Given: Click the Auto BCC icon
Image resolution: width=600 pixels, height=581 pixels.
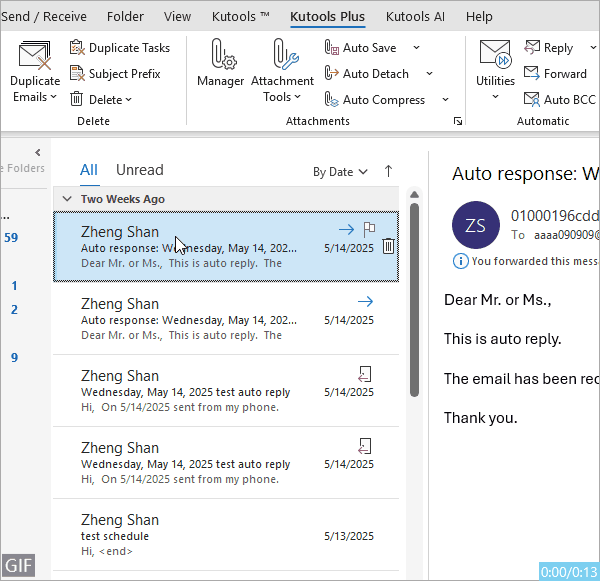Looking at the screenshot, I should 532,99.
